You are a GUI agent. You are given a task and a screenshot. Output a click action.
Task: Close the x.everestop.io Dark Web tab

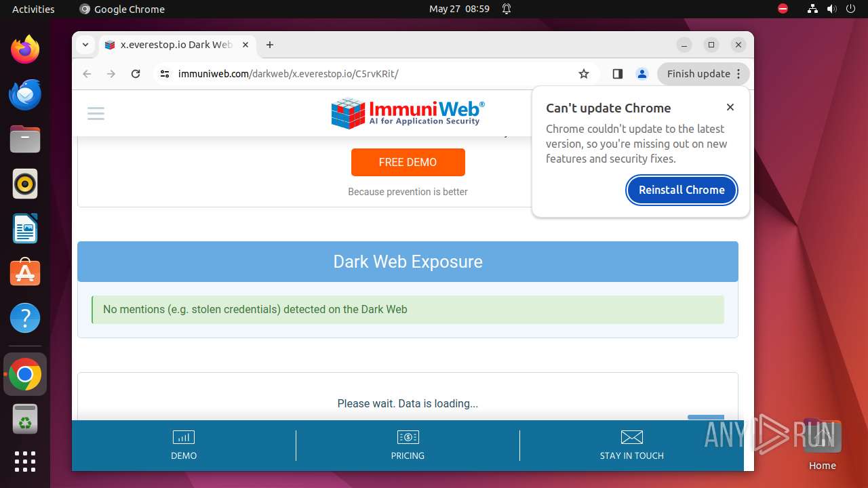coord(245,45)
